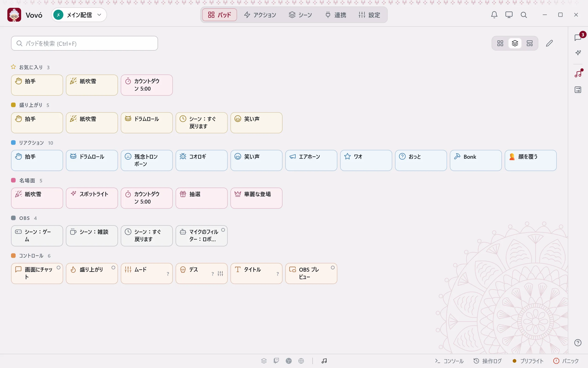This screenshot has height=368, width=588.
Task: Switch to the 連携 tab
Action: (x=336, y=15)
